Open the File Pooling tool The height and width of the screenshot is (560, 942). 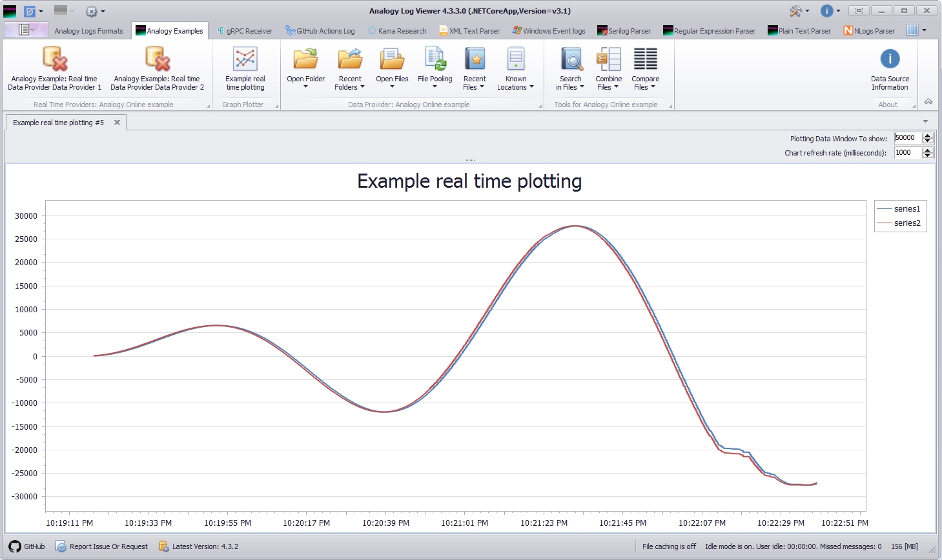[x=435, y=68]
